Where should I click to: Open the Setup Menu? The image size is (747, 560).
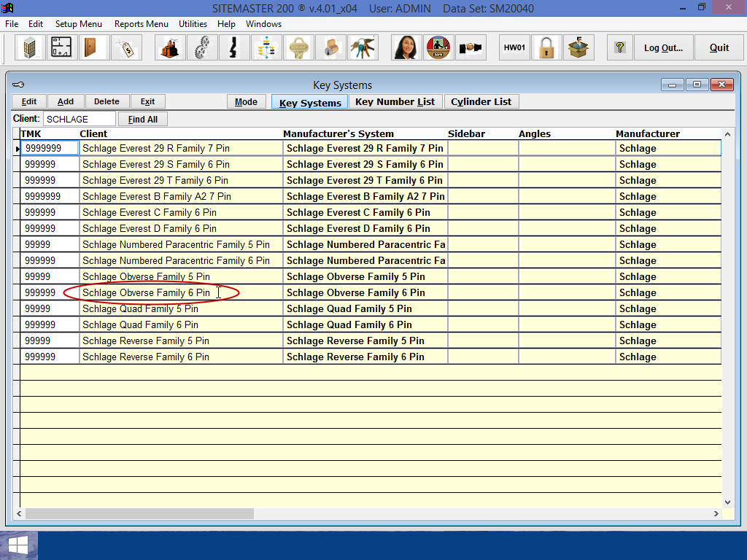coord(79,24)
